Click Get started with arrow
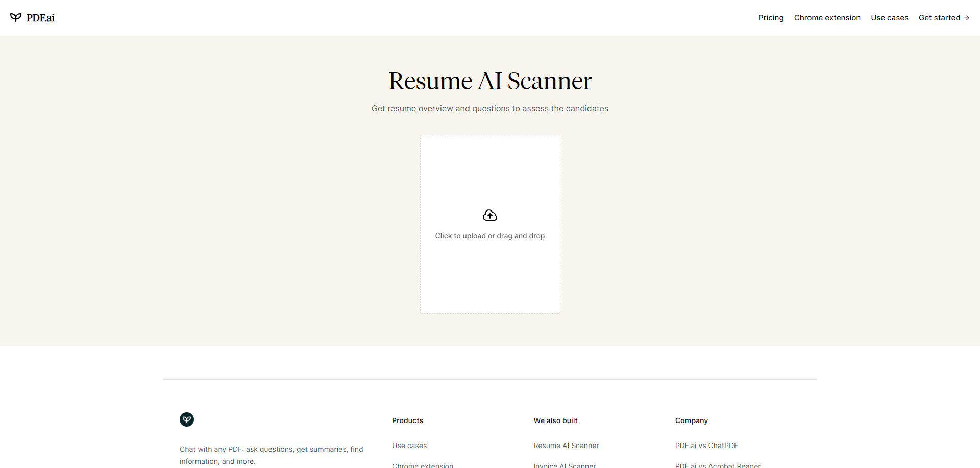Image resolution: width=980 pixels, height=468 pixels. 944,18
